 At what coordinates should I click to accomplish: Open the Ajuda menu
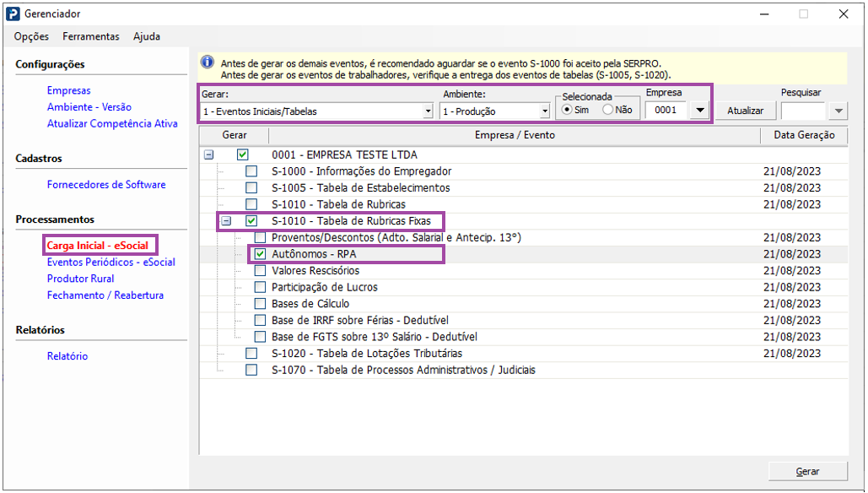pos(147,36)
